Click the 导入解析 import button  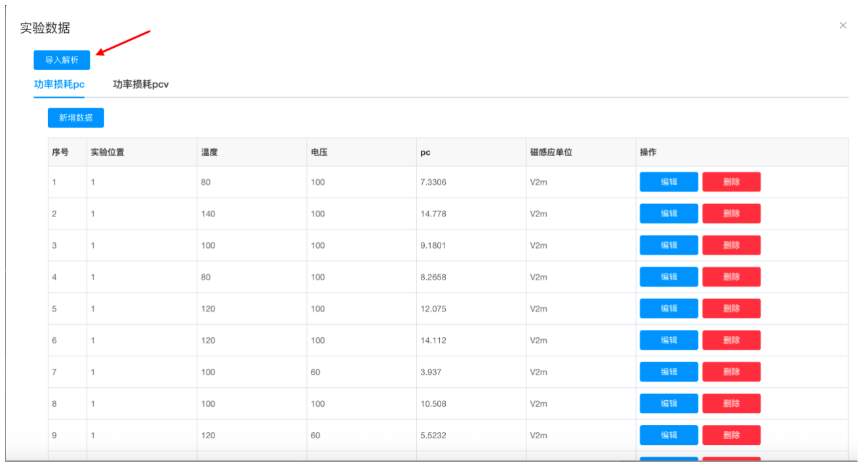click(x=62, y=60)
